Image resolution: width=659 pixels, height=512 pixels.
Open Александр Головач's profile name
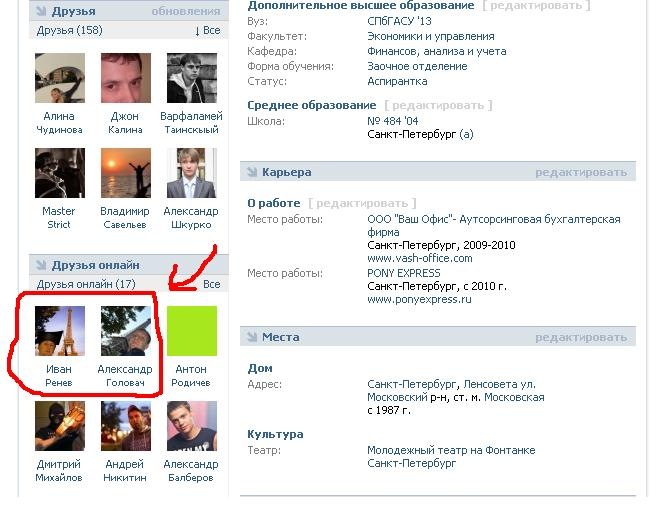125,376
